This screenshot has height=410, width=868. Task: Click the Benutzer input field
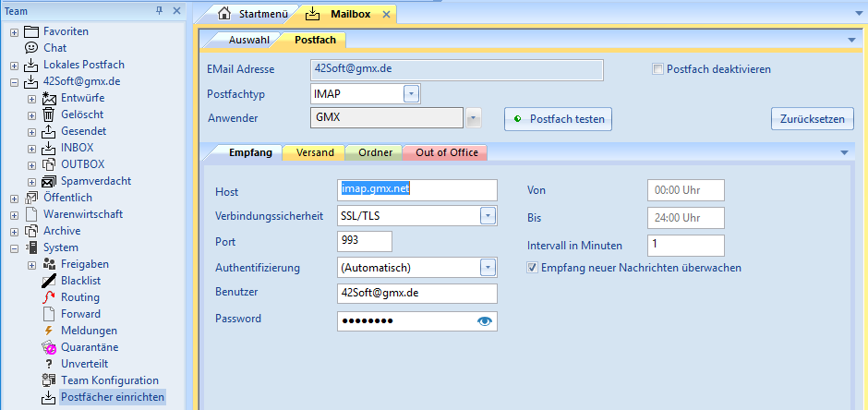click(416, 294)
